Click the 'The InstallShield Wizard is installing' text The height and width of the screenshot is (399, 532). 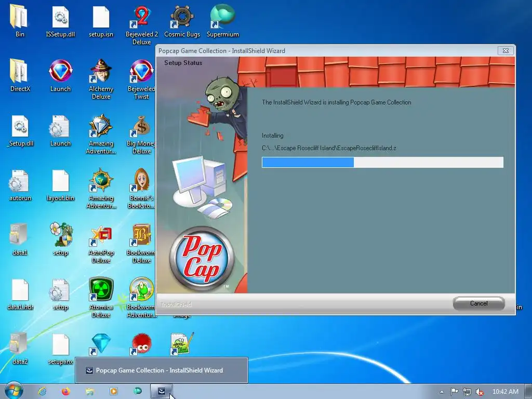[x=336, y=102]
